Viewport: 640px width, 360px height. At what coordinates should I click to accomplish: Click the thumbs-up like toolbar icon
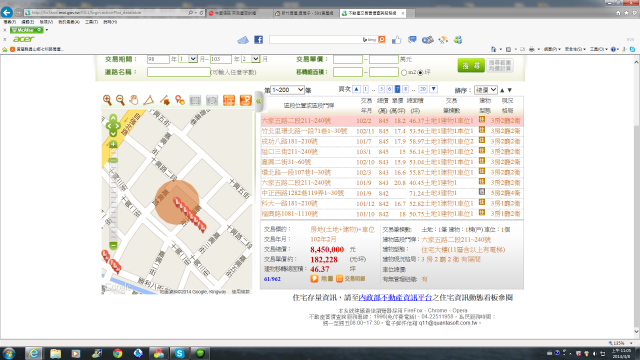click(x=396, y=40)
